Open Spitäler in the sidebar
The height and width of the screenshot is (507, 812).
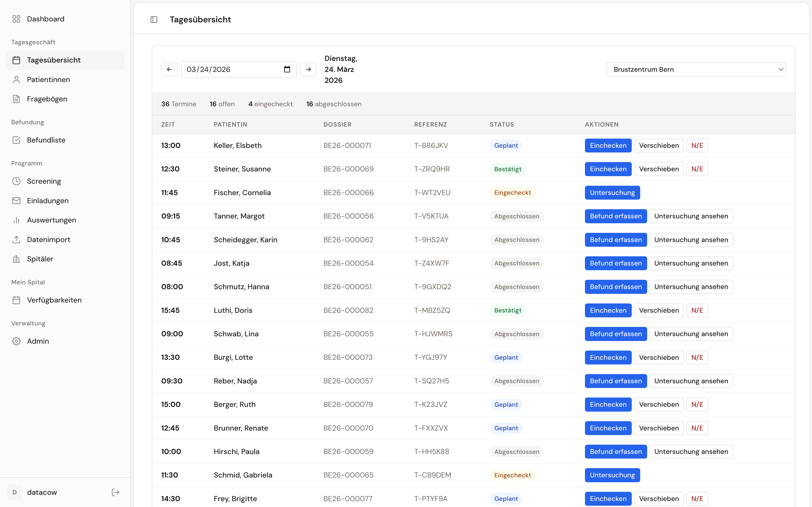click(40, 259)
